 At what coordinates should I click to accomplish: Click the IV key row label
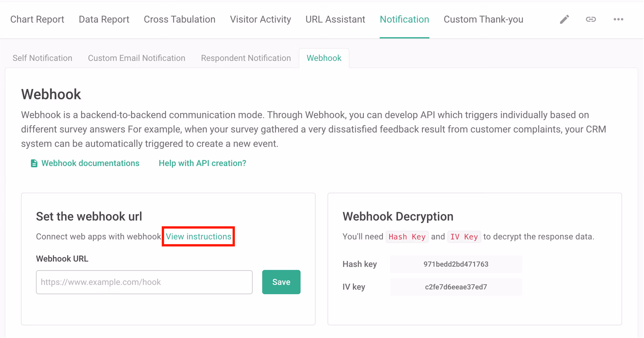pos(354,287)
